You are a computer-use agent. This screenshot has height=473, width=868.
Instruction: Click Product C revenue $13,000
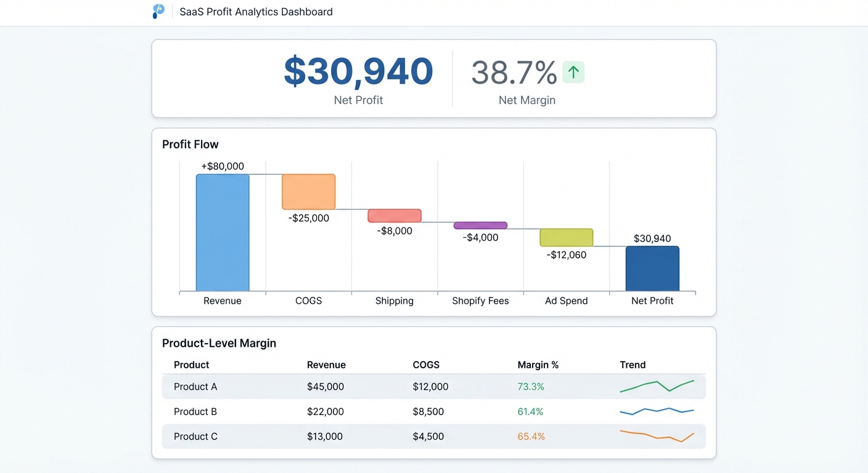click(x=325, y=436)
